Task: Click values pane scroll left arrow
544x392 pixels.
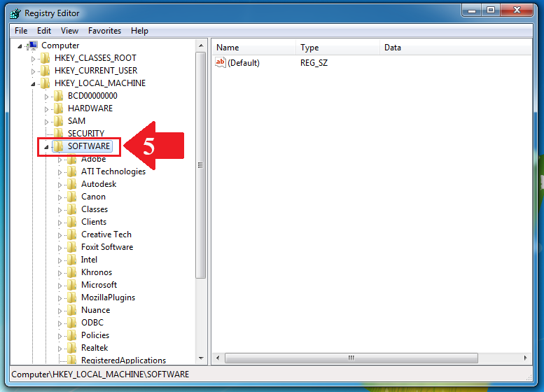Action: (218, 358)
